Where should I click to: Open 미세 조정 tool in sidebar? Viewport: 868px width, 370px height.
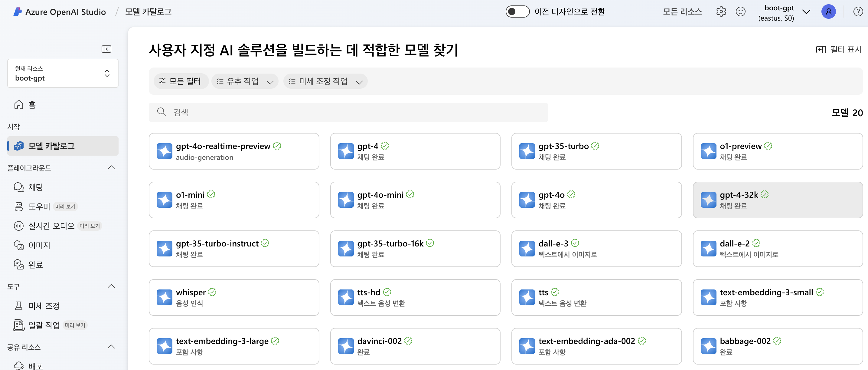click(x=44, y=306)
